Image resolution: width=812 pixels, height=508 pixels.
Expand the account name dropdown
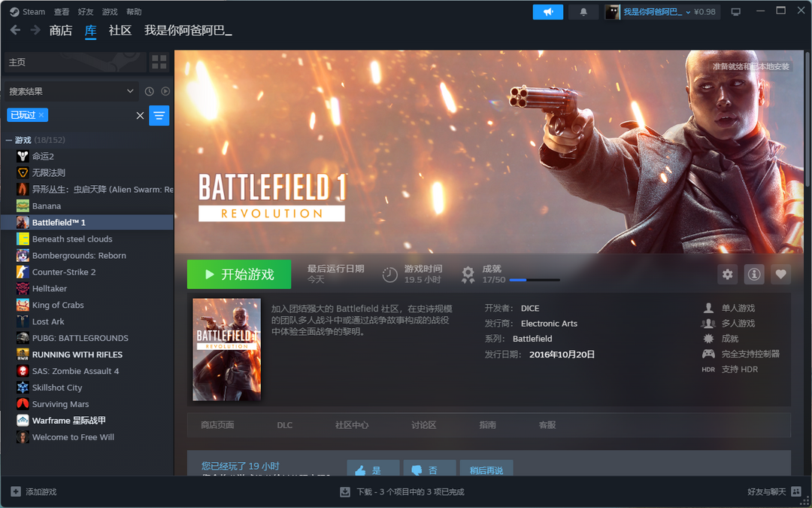(688, 12)
